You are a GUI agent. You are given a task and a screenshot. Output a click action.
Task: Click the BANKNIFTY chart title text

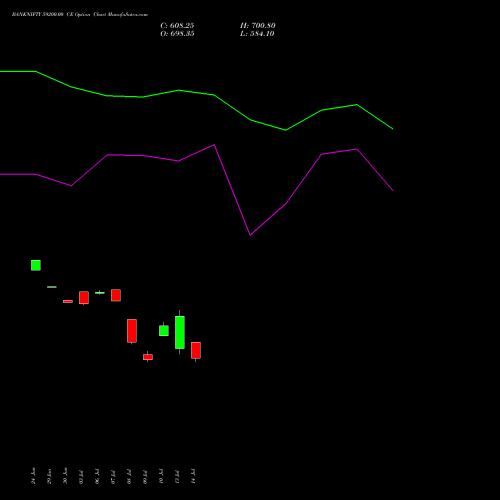coord(80,15)
